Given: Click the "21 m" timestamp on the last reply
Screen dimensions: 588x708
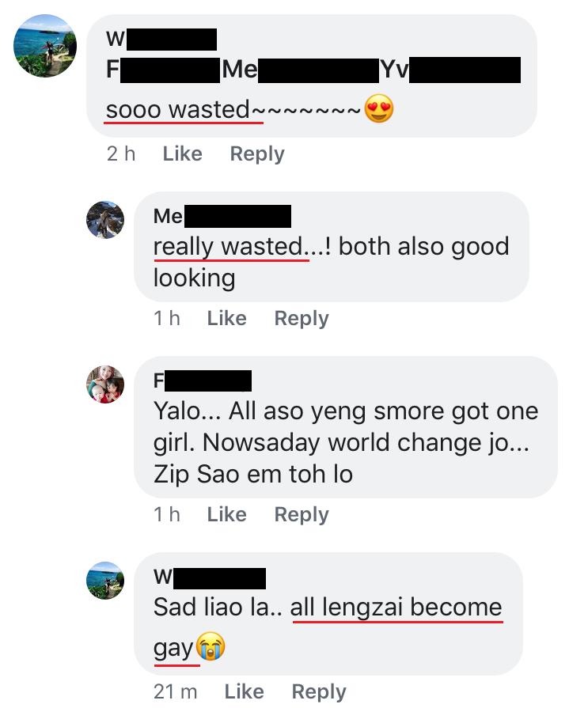Looking at the screenshot, I should (x=175, y=692).
